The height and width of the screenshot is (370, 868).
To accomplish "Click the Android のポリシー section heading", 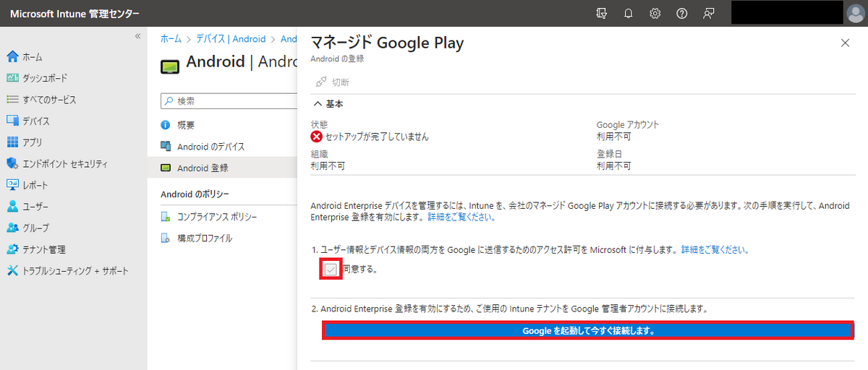I will tap(195, 194).
